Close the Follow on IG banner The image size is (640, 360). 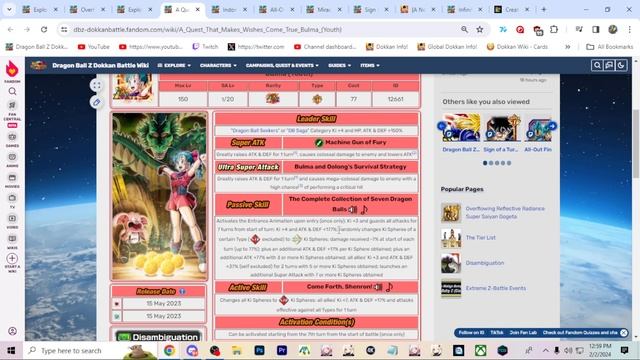(x=624, y=333)
